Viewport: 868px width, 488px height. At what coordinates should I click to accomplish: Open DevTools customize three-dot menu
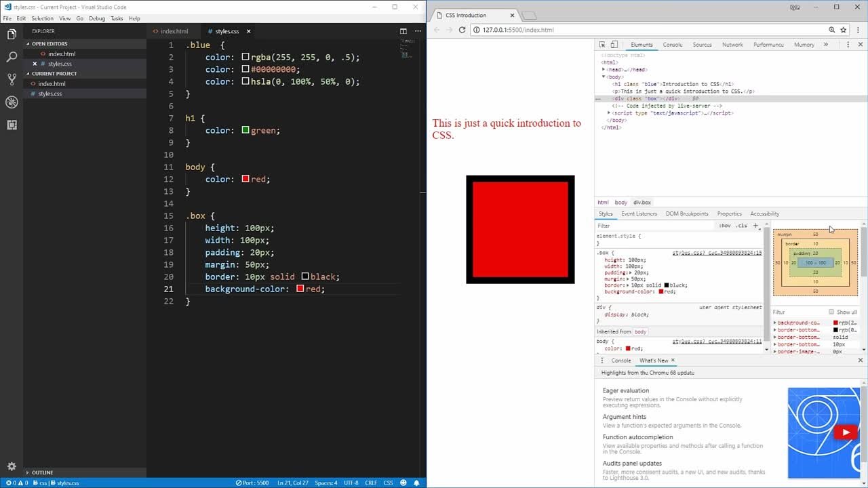pyautogui.click(x=848, y=45)
